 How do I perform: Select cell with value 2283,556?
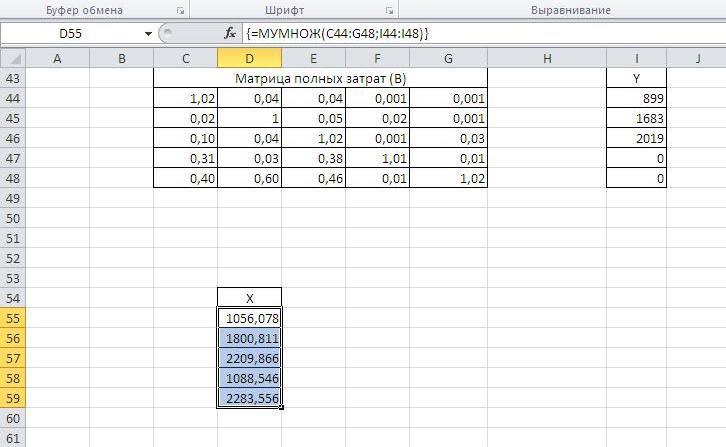click(249, 398)
